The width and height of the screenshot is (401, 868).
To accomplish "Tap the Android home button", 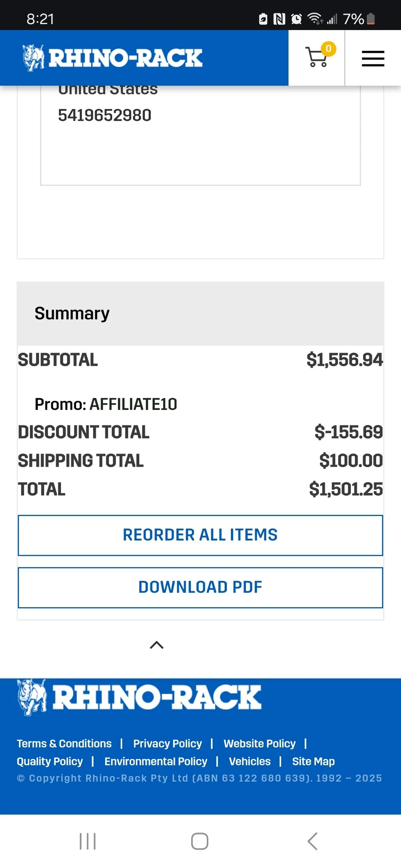I will coord(200,841).
